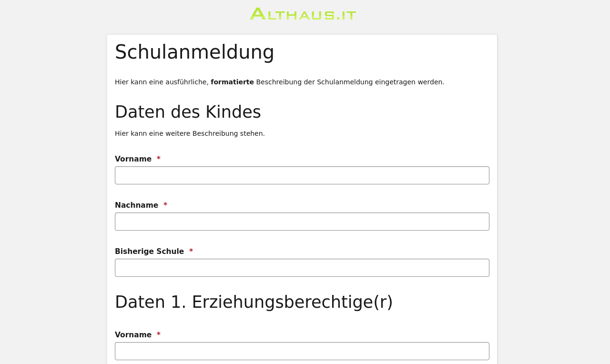Click the Daten 1. Erziehungsberechtigte(r) heading
This screenshot has height=364, width=610.
pos(254,302)
